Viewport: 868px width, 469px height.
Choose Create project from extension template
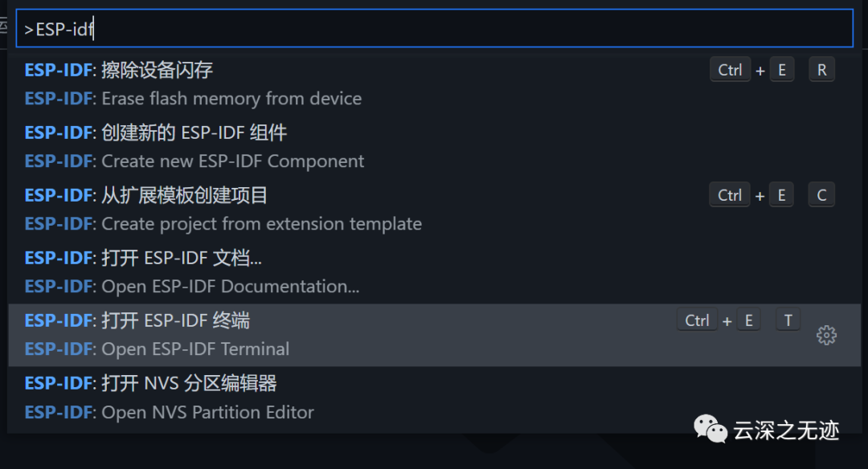435,210
